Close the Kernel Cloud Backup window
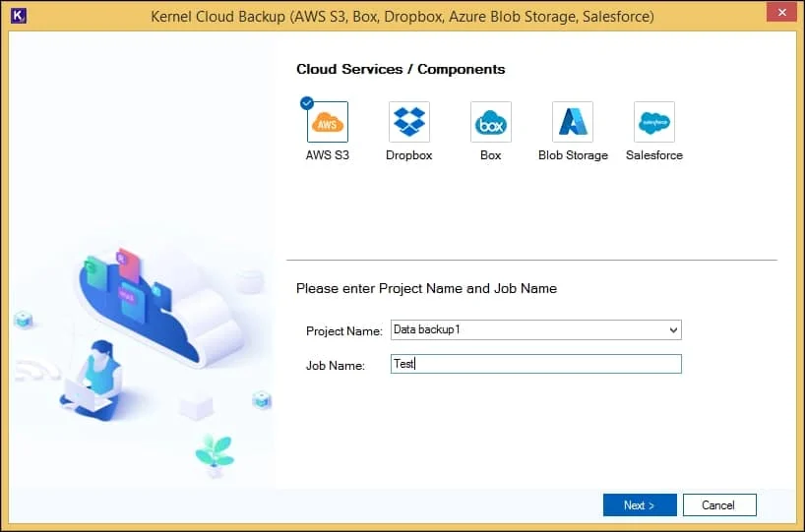The height and width of the screenshot is (532, 805). click(x=781, y=13)
